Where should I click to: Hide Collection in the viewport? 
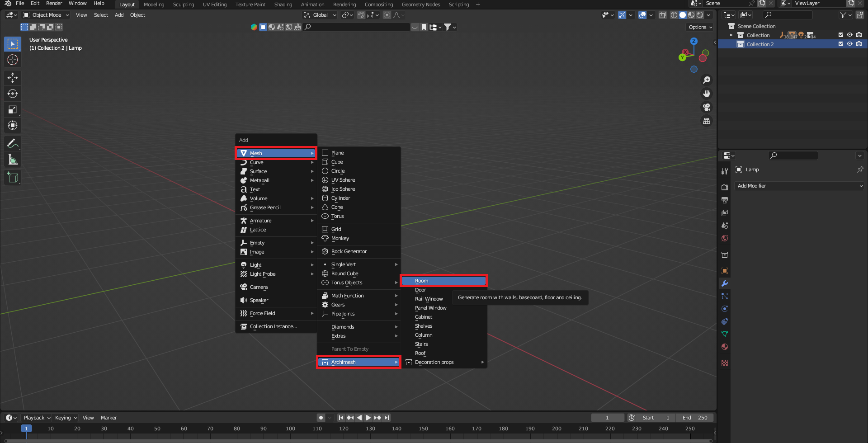[849, 35]
